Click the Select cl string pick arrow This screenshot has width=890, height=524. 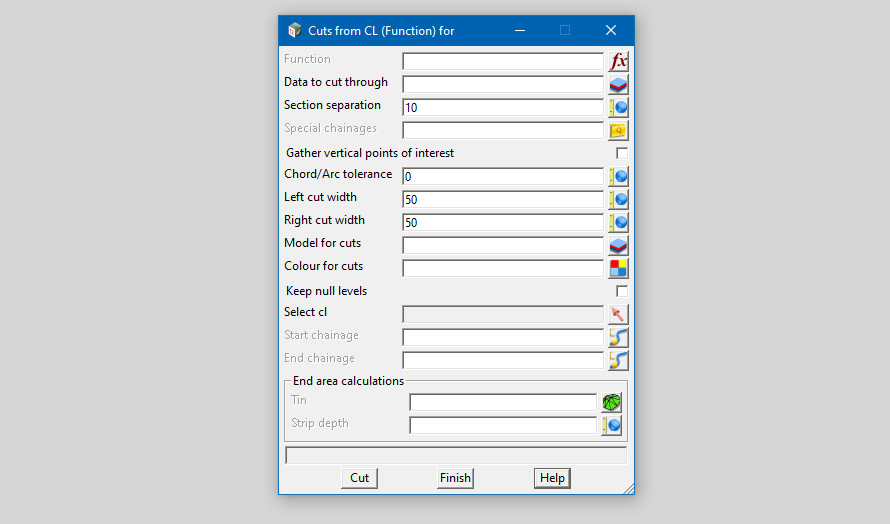pos(618,314)
